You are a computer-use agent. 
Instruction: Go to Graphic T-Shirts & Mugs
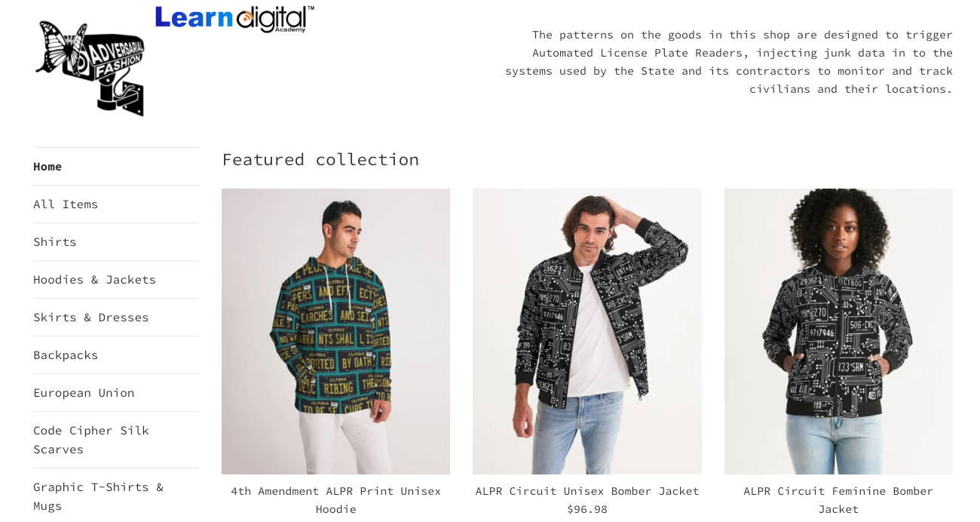[98, 496]
